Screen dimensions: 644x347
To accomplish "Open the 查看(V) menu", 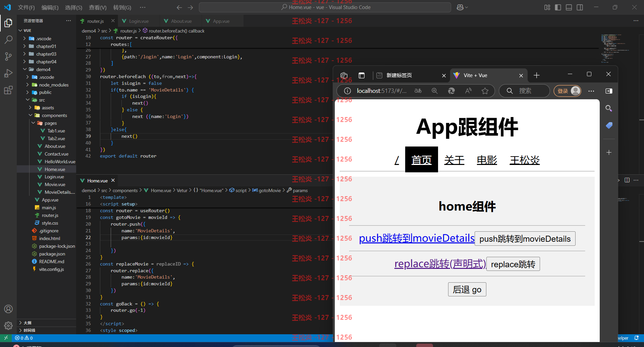I will pos(98,7).
